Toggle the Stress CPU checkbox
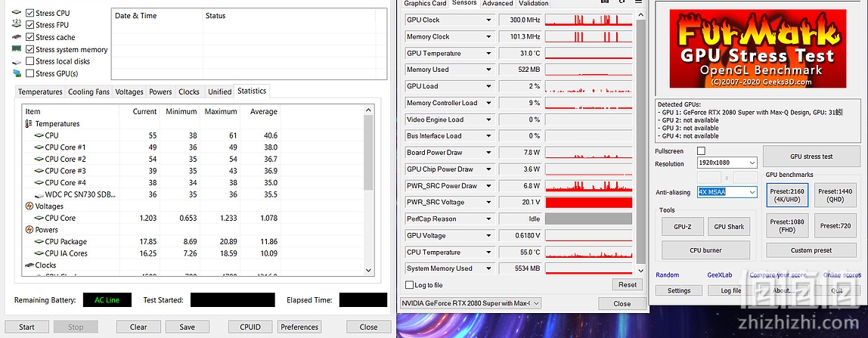 [30, 13]
